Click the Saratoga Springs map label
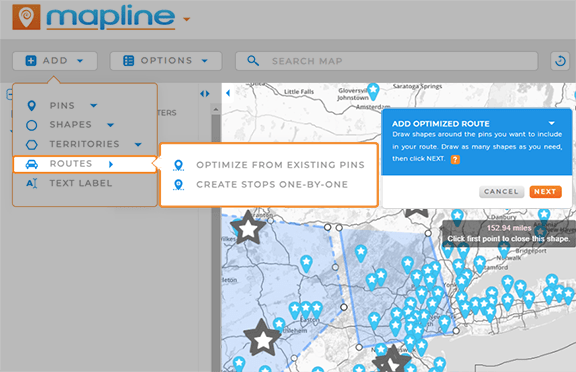This screenshot has width=576, height=372. coord(417,86)
